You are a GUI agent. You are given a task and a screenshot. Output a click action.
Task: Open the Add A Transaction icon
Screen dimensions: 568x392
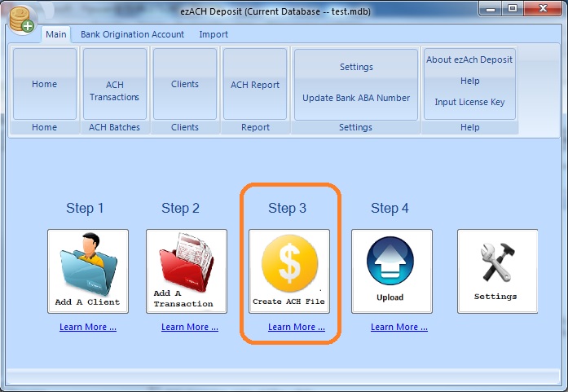tap(186, 271)
